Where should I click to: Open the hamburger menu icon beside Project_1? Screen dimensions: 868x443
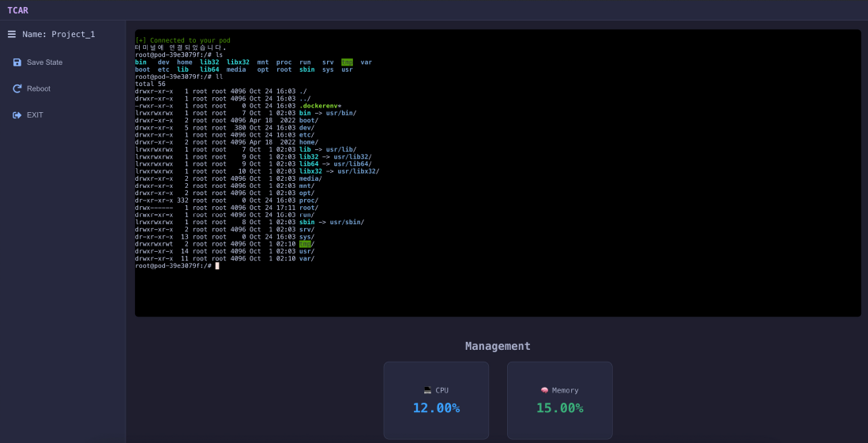click(x=12, y=34)
